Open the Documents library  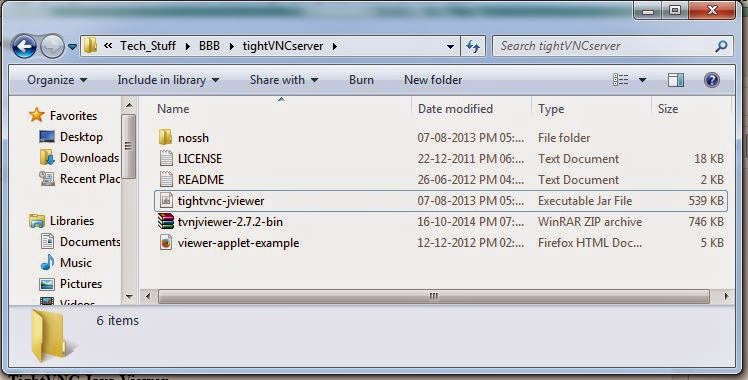(90, 242)
